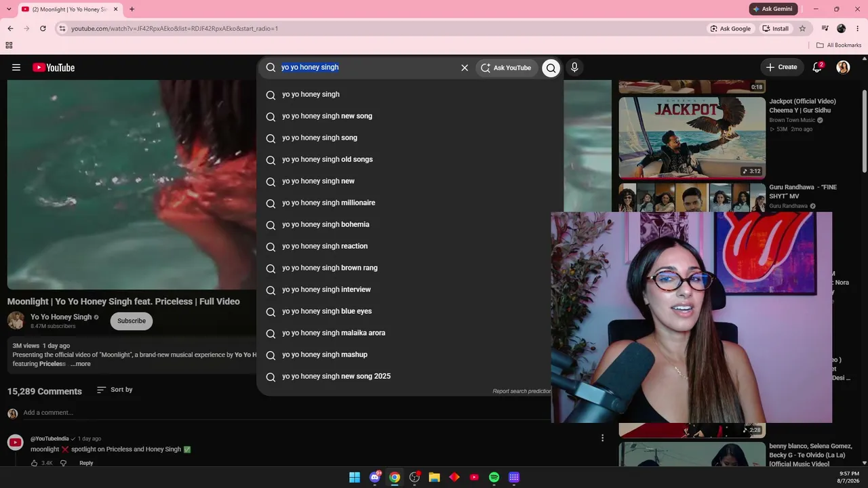Go back in browser history
Screen dimensions: 868x488
10,28
